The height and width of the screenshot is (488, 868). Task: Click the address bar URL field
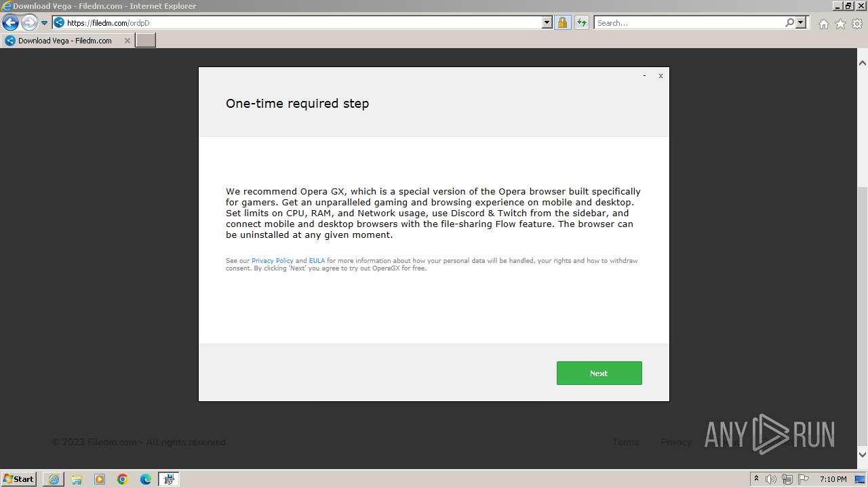click(304, 23)
